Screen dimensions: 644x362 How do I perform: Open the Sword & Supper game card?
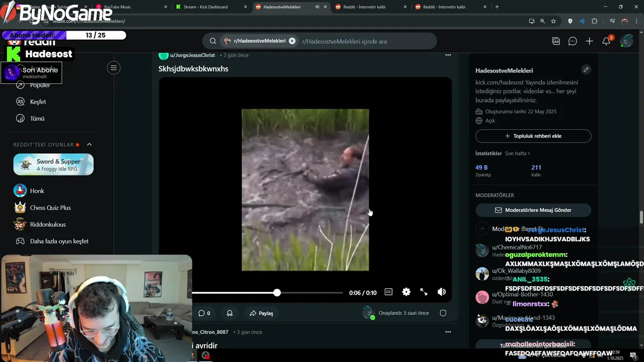[x=53, y=164]
